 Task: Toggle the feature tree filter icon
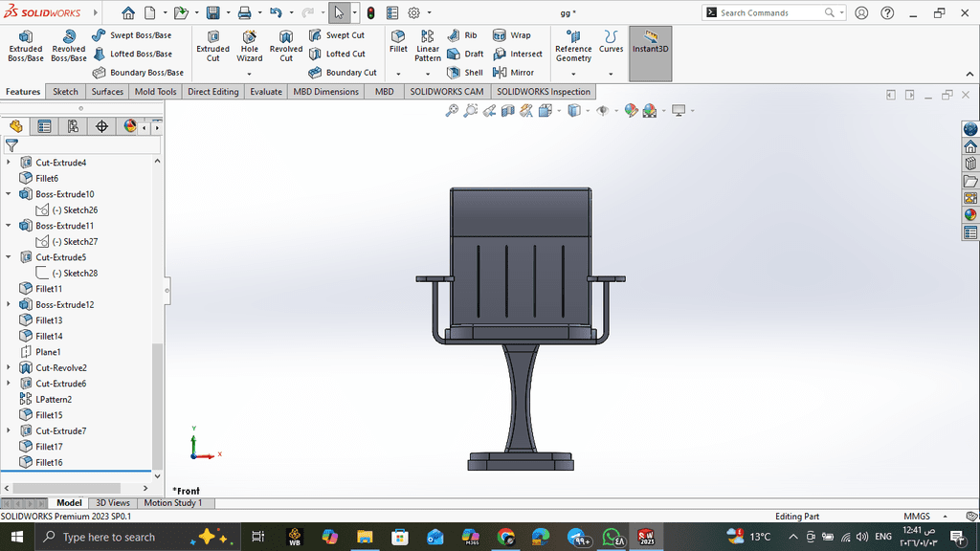[x=11, y=145]
